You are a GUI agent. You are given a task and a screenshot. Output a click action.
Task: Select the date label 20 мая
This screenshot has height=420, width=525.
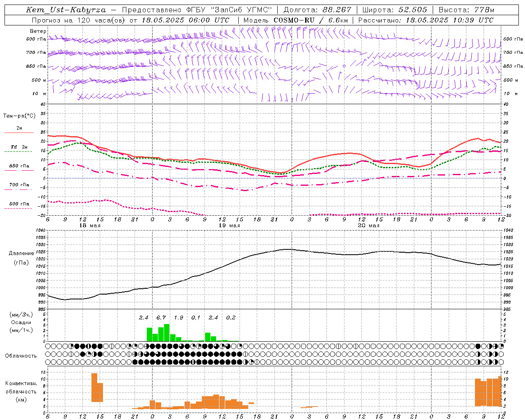(368, 226)
